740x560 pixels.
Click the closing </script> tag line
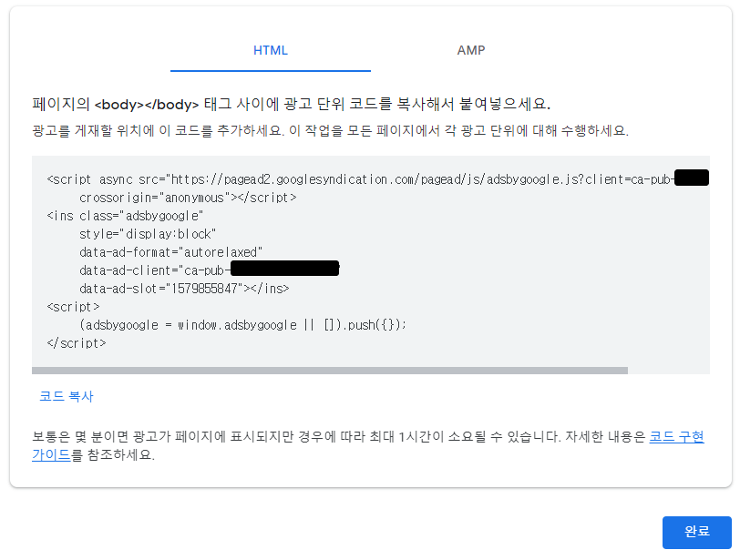pyautogui.click(x=77, y=343)
